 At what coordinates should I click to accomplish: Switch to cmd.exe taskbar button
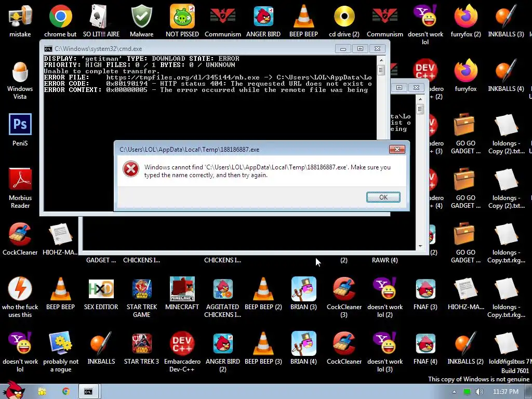coord(88,392)
